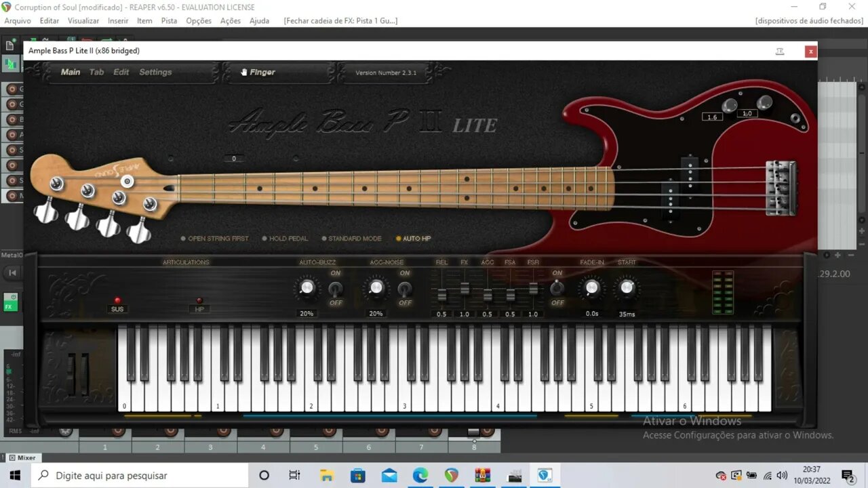868x488 pixels.
Task: Open the Tab panel in Ample Bass
Action: pos(97,72)
